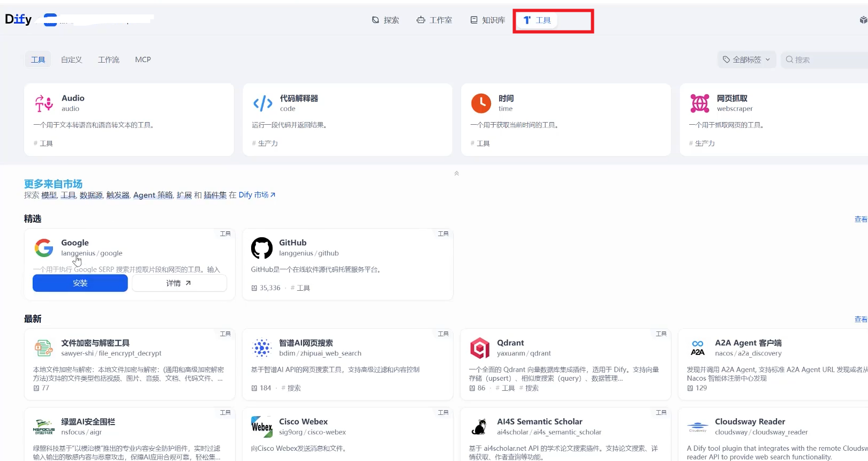
Task: Click the Cisco Webex plugin icon
Action: [x=262, y=427]
